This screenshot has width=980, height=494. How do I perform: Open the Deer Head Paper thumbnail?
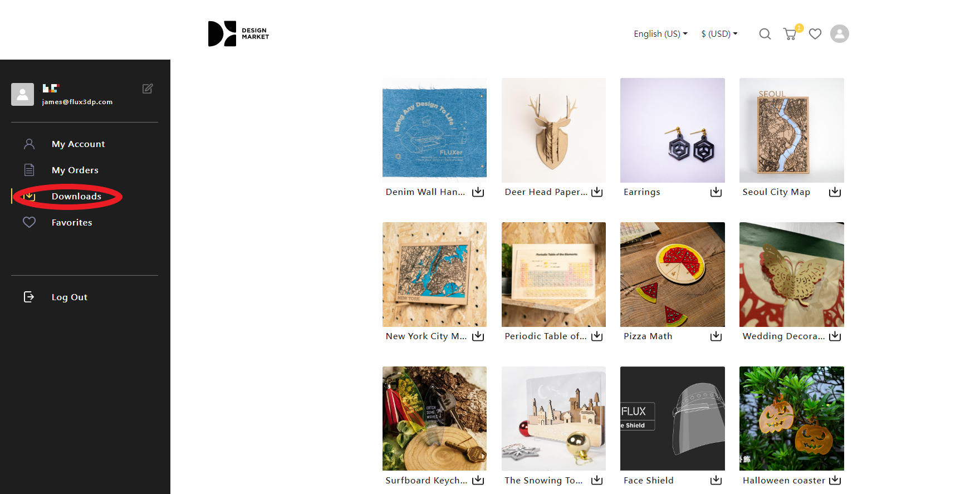tap(553, 130)
